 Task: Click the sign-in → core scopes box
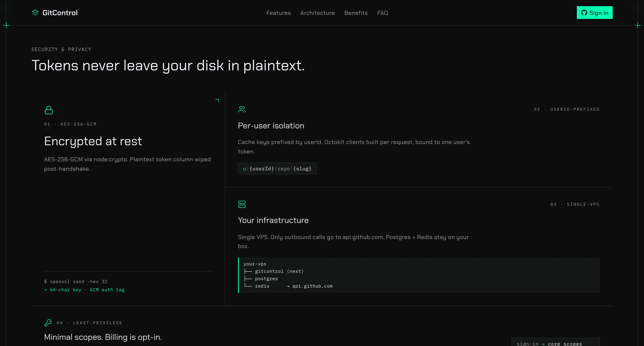[x=555, y=342]
